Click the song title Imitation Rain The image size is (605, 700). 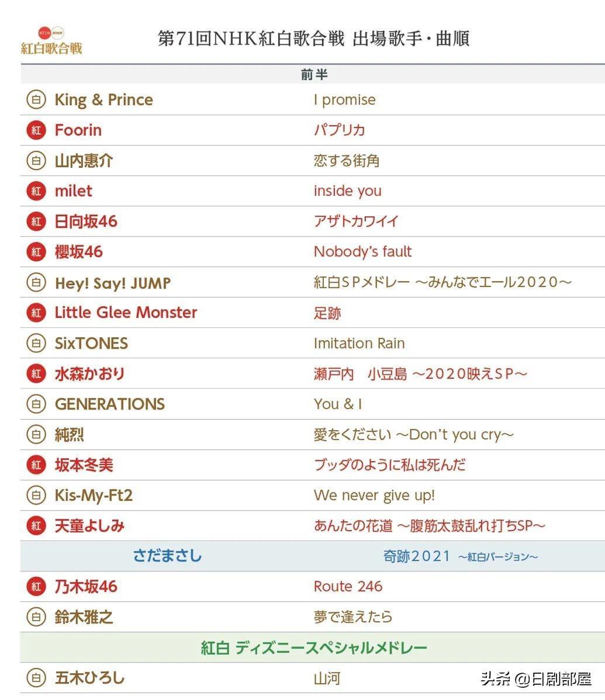[x=359, y=343]
